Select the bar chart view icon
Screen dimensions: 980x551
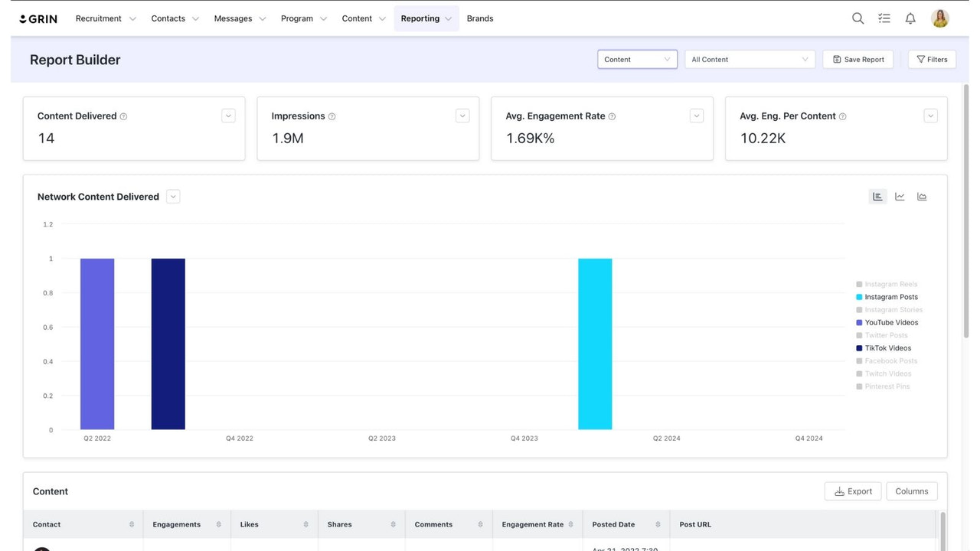[877, 196]
